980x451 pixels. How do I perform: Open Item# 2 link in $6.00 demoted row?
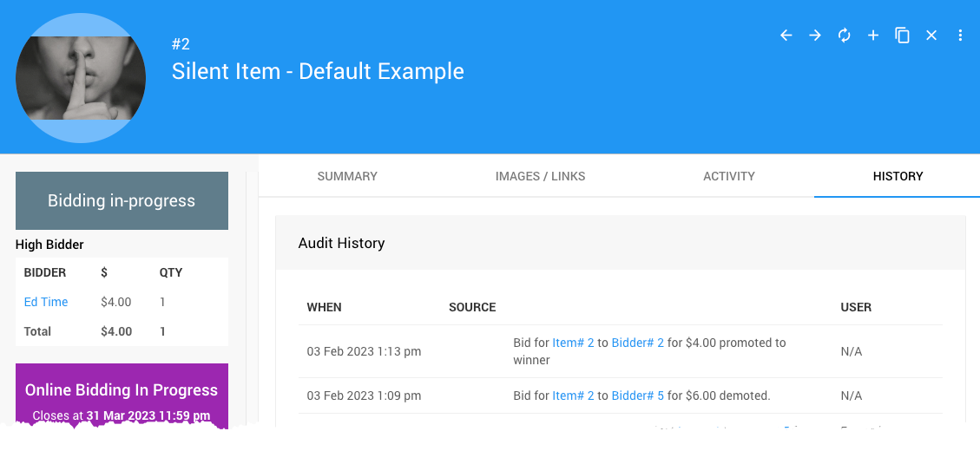(x=573, y=395)
